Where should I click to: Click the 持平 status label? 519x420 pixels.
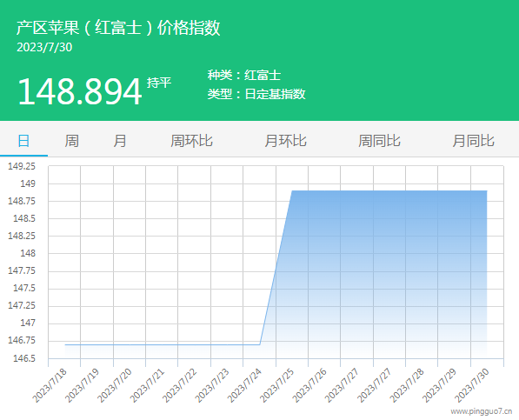click(x=159, y=82)
